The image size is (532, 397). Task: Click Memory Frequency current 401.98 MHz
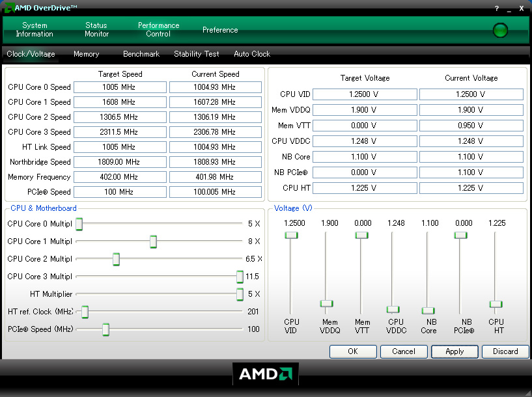(216, 176)
